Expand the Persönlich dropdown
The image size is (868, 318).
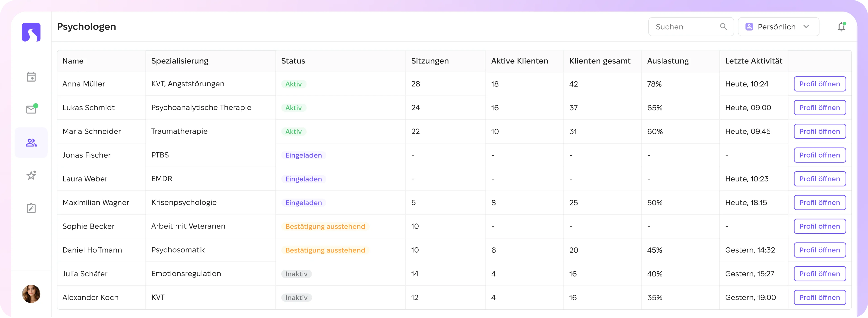pyautogui.click(x=778, y=27)
